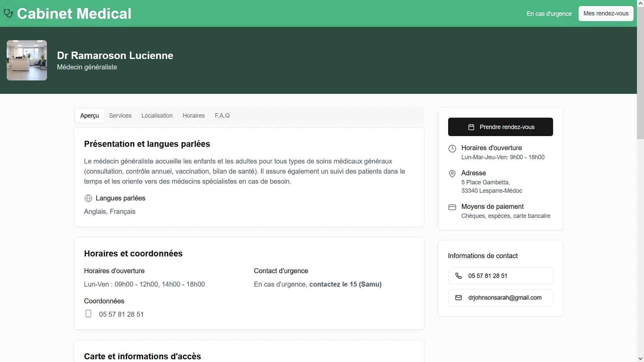
Task: Click the Dr Ramaroson Lucienne name heading
Action: click(115, 55)
